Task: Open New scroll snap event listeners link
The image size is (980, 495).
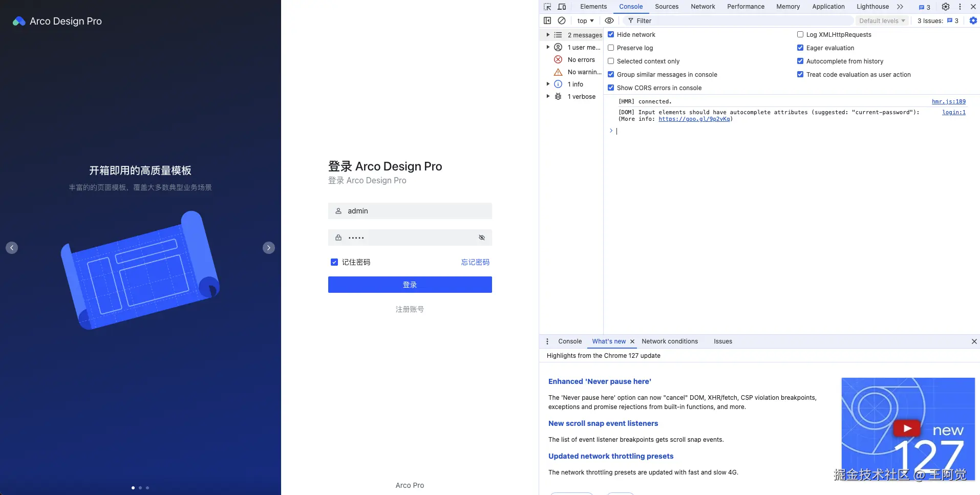Action: (x=603, y=423)
